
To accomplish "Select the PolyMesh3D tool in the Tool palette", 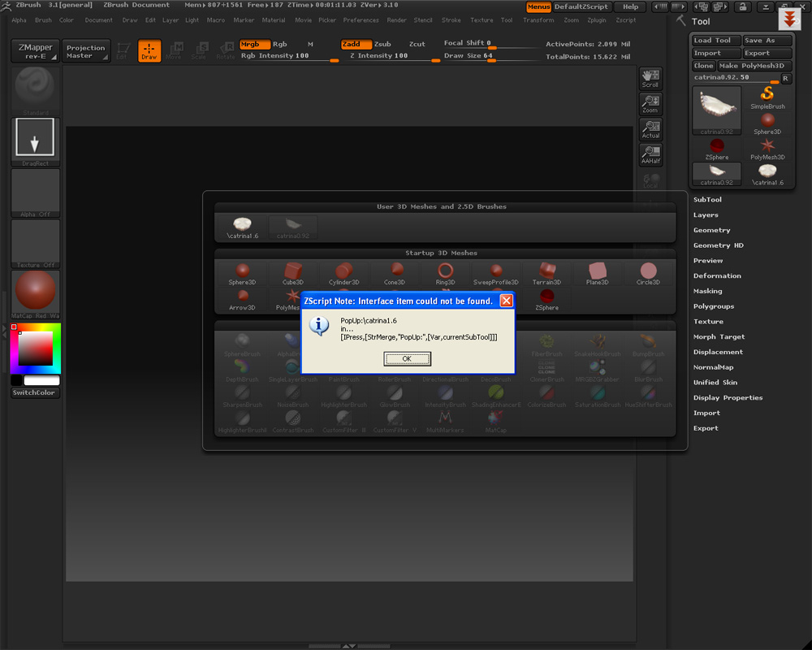I will tap(767, 146).
